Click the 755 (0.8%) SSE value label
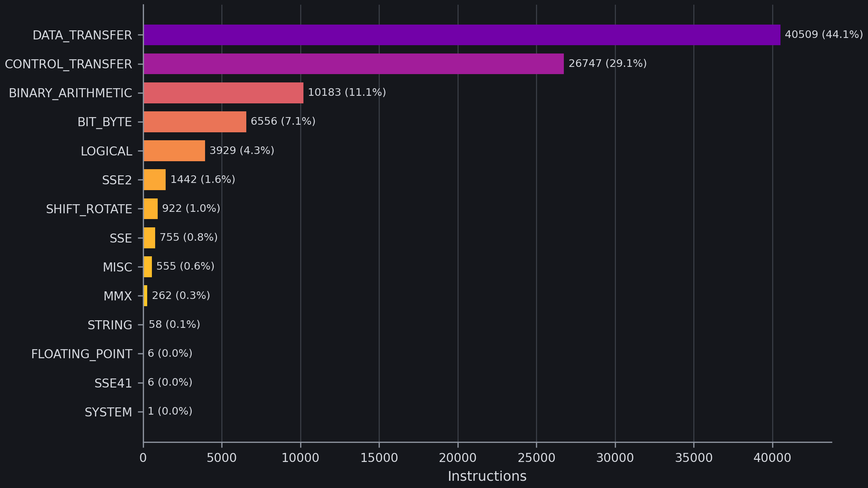868x488 pixels. (x=189, y=237)
